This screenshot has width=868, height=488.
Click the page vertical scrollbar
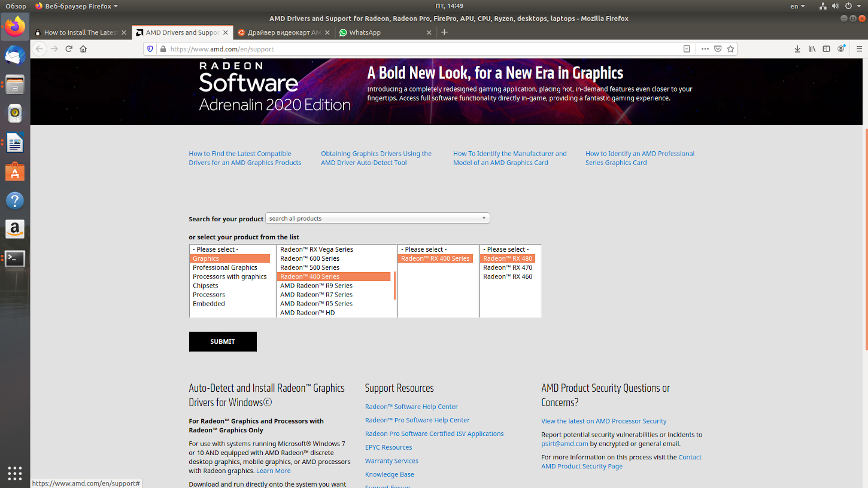866,239
